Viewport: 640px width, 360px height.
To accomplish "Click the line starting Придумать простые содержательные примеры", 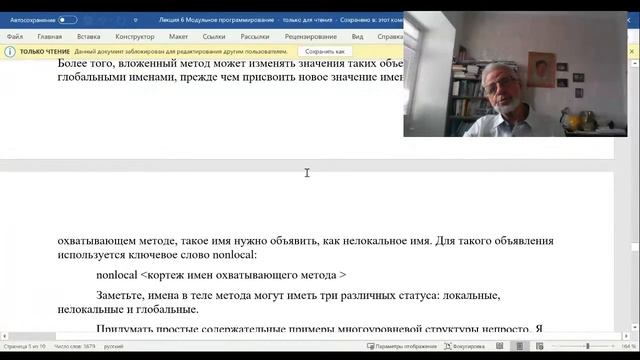I will (319, 329).
